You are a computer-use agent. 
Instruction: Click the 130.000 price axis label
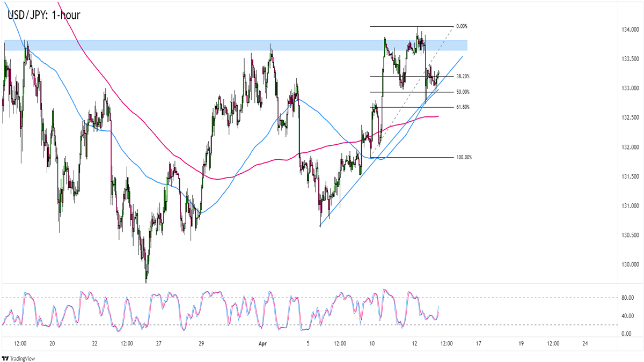pyautogui.click(x=630, y=265)
